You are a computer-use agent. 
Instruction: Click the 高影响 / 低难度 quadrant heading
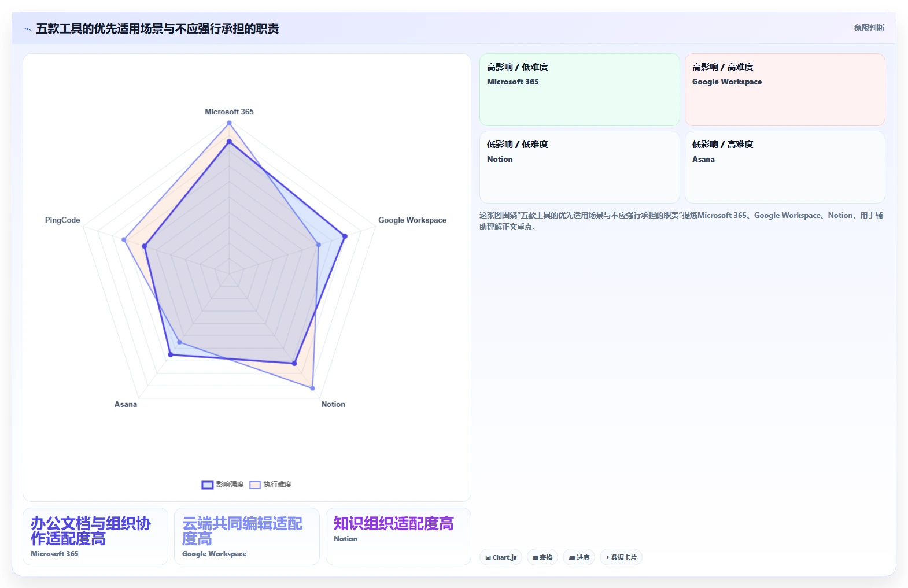(517, 66)
